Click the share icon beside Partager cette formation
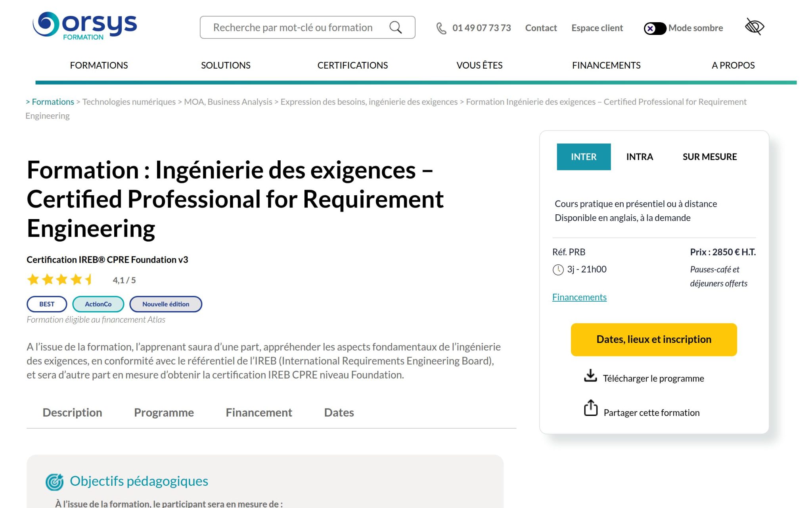The image size is (812, 508). pos(590,408)
